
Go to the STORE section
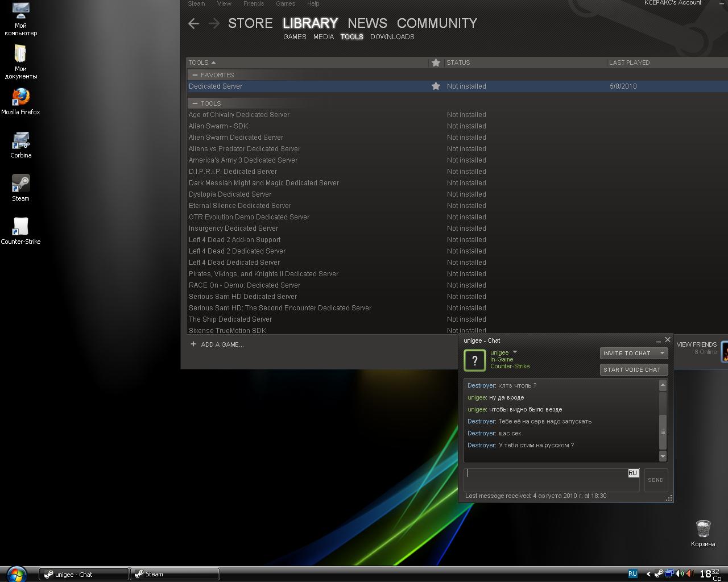coord(250,23)
